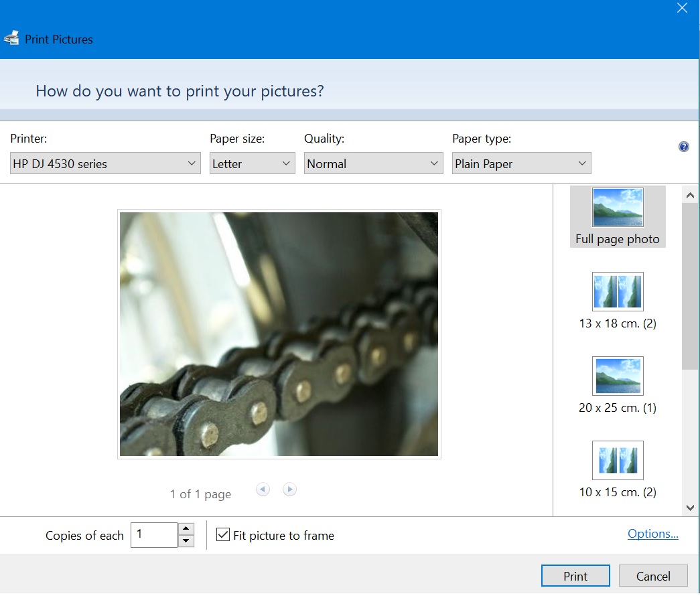The image size is (700, 596).
Task: Close the Print Pictures dialog
Action: point(682,8)
